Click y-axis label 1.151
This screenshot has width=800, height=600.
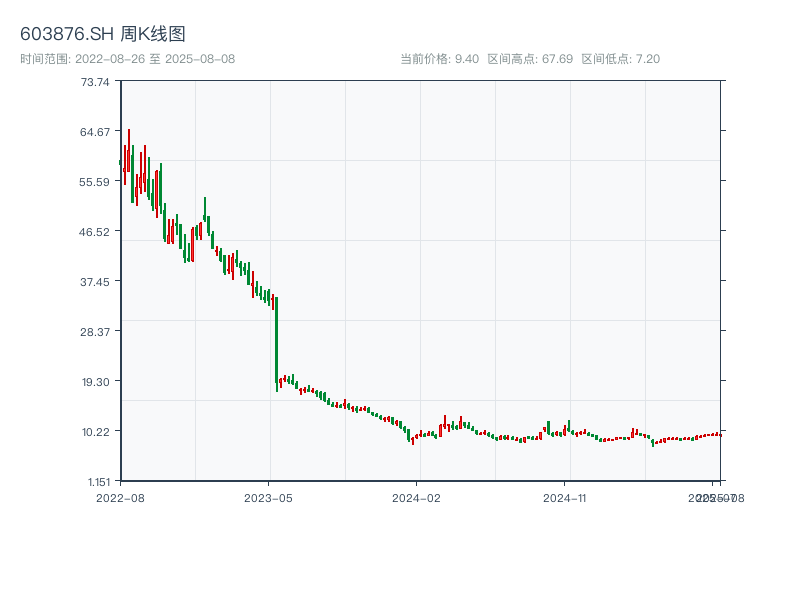[x=99, y=482]
